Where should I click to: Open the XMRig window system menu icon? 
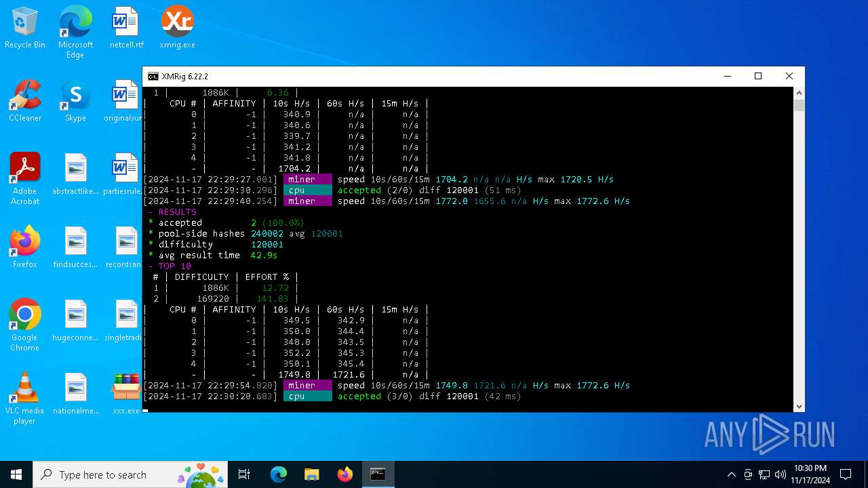pos(153,77)
